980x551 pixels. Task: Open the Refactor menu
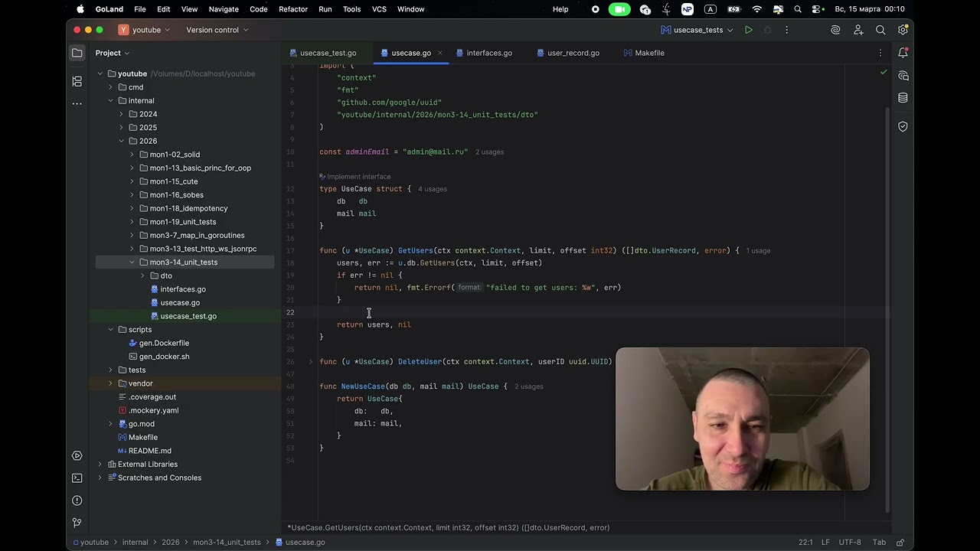tap(292, 9)
